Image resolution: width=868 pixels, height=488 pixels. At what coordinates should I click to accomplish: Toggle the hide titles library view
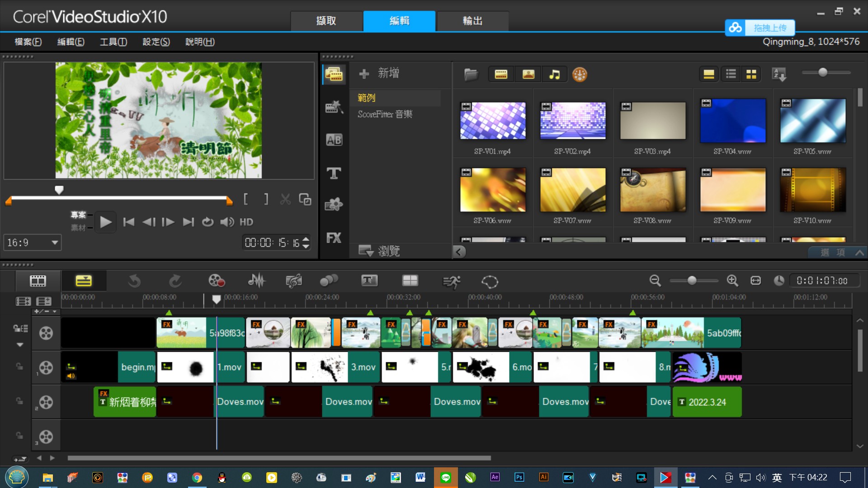[x=709, y=74]
